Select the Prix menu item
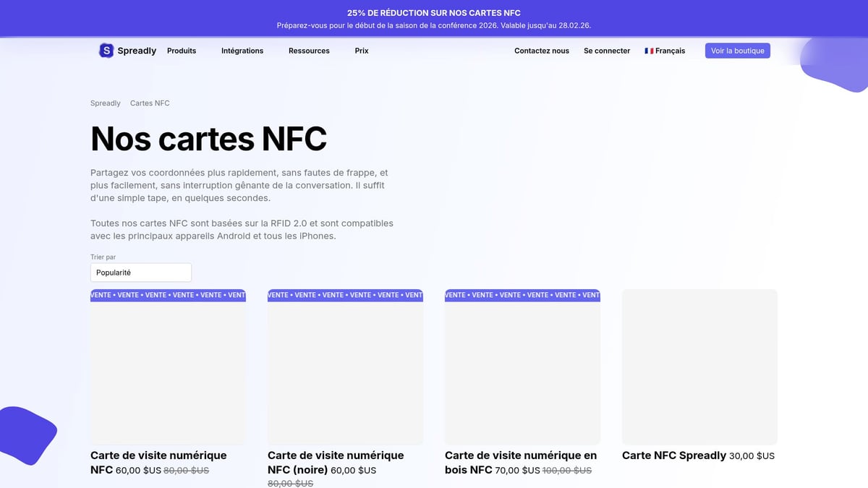The image size is (868, 488). coord(361,51)
